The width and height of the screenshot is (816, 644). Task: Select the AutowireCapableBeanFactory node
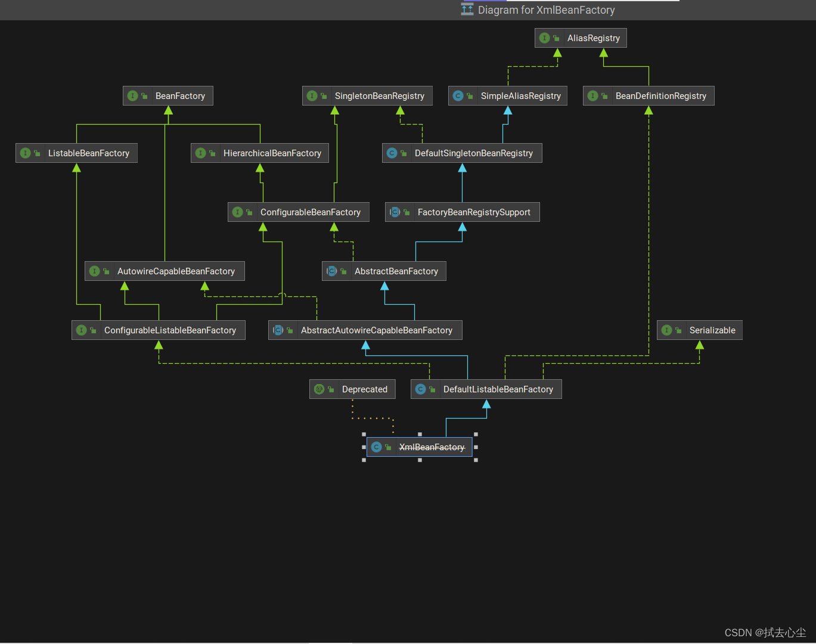165,271
